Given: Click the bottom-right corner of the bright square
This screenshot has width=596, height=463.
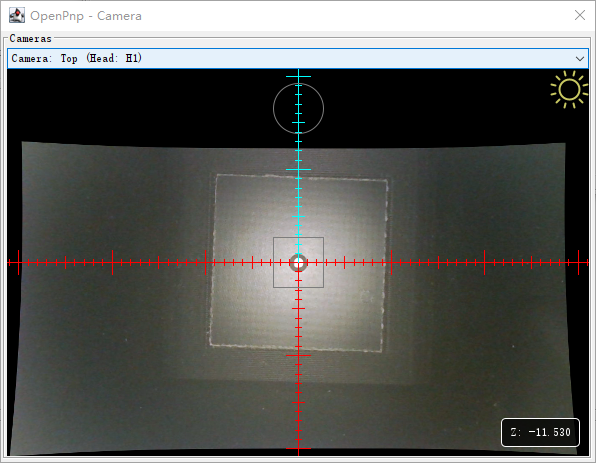Looking at the screenshot, I should 381,351.
